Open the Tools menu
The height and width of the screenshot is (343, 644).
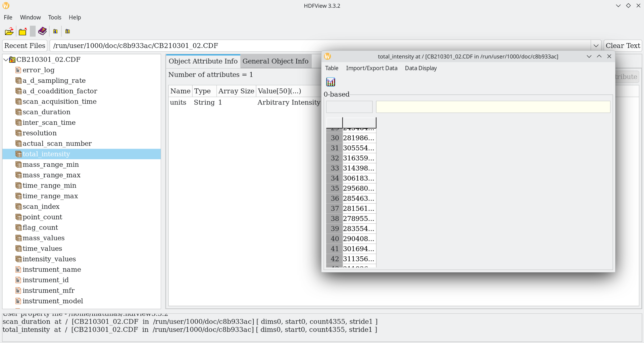(54, 17)
